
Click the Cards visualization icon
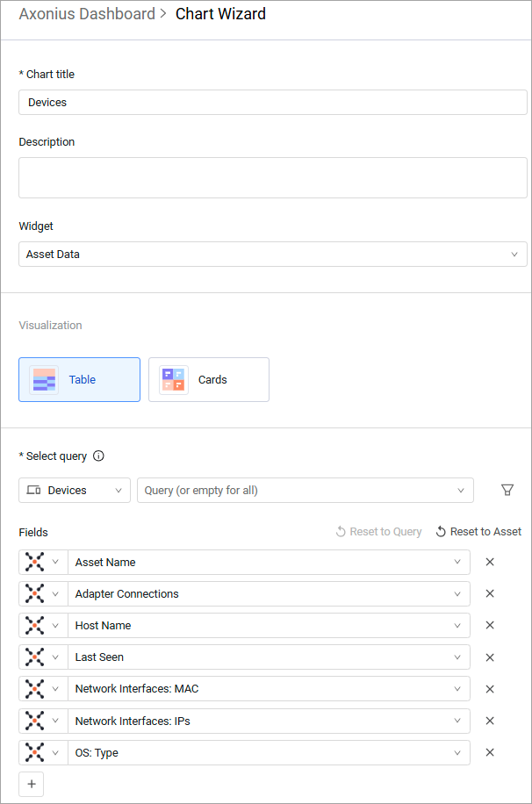(174, 380)
